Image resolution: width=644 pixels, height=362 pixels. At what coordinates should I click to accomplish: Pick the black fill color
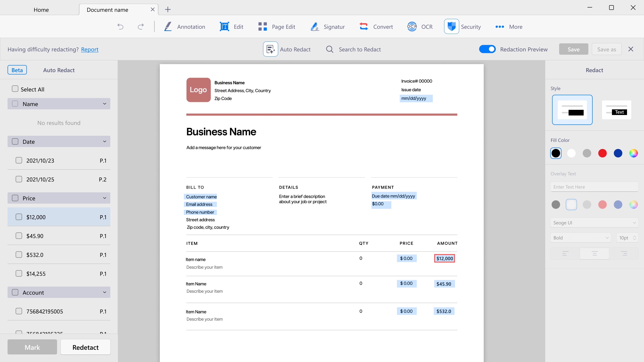(556, 153)
